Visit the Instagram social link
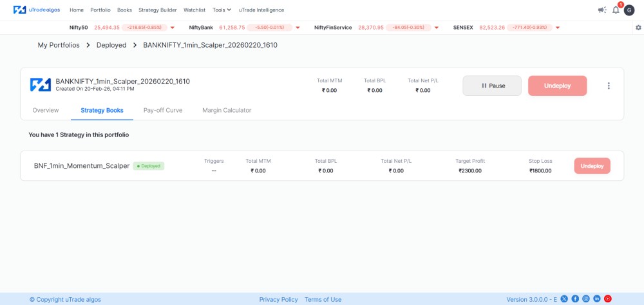The image size is (644, 305). pos(586,299)
